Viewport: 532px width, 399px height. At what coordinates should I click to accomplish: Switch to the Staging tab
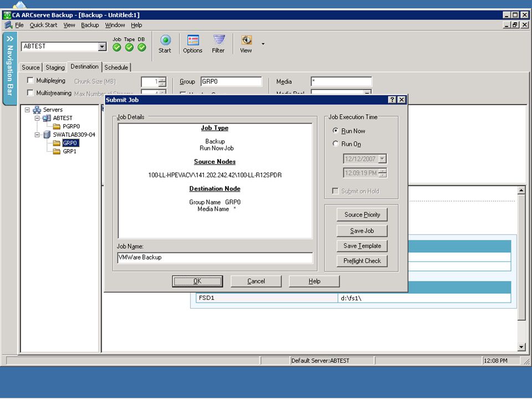[x=55, y=68]
